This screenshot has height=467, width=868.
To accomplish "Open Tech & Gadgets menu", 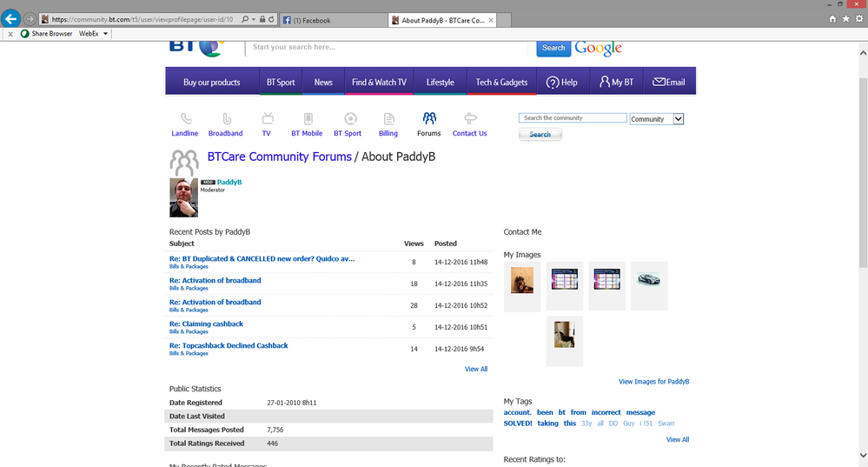I will [x=501, y=82].
